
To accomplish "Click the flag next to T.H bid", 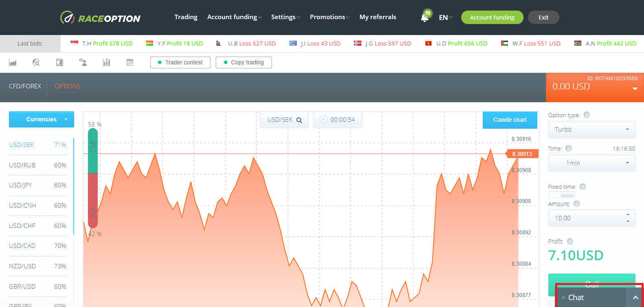I will point(74,43).
